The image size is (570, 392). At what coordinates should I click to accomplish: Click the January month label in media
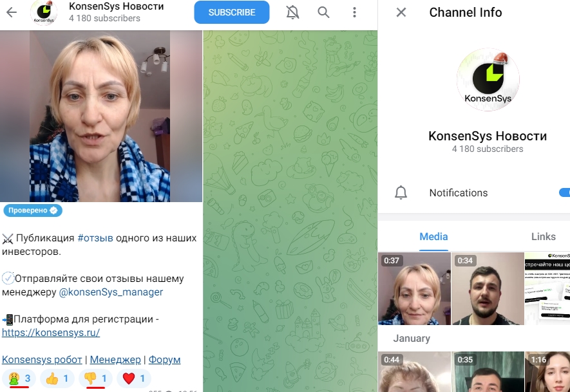[x=412, y=339]
